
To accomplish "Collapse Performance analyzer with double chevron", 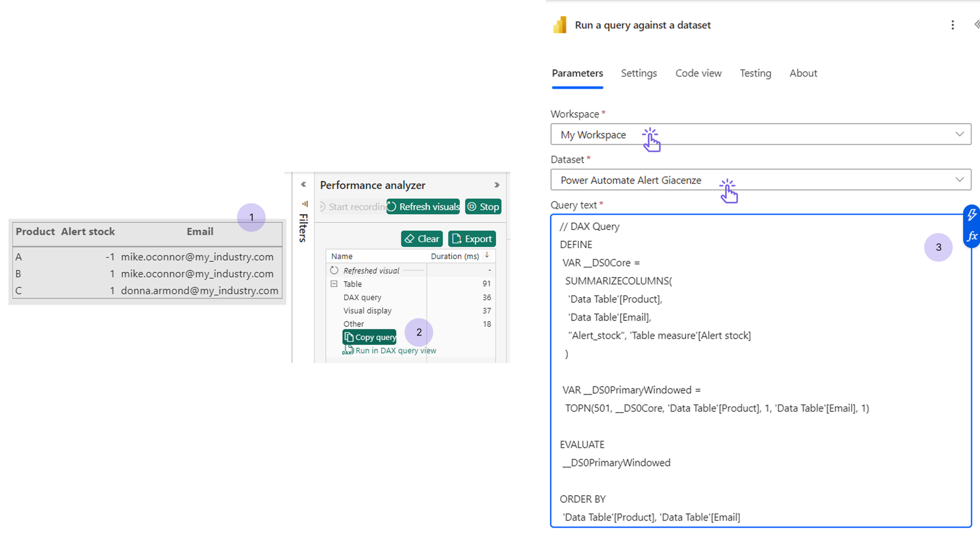I will [497, 185].
